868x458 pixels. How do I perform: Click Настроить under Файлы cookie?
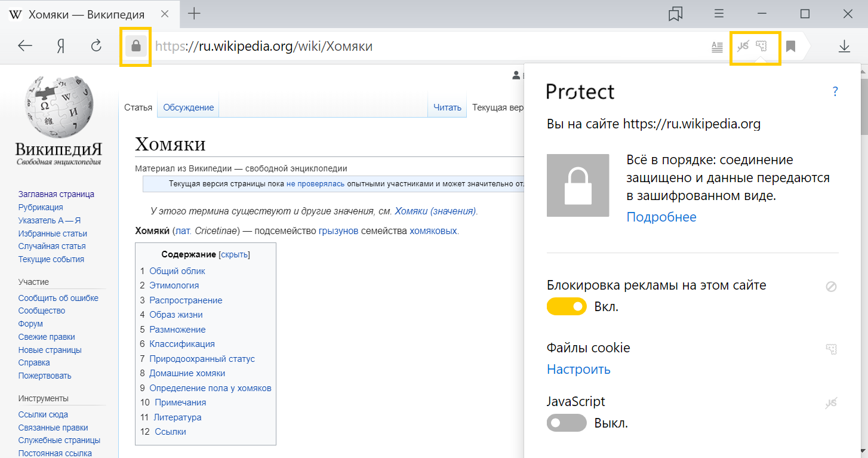pos(578,369)
